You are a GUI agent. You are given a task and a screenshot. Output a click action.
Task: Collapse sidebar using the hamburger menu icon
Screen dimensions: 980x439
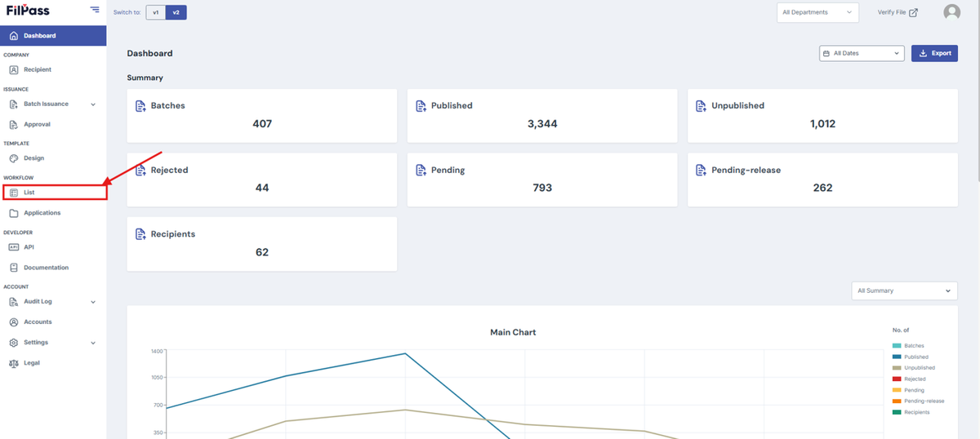tap(95, 10)
